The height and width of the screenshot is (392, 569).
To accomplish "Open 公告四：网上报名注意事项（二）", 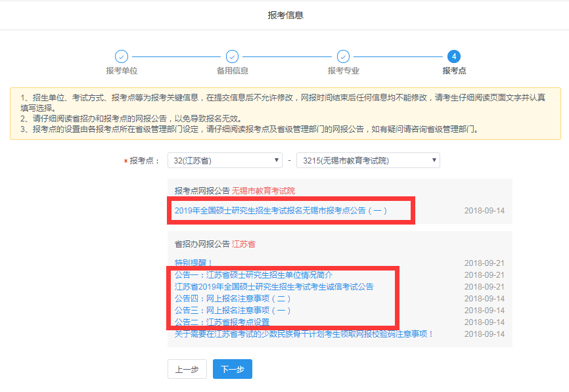I will pos(233,299).
